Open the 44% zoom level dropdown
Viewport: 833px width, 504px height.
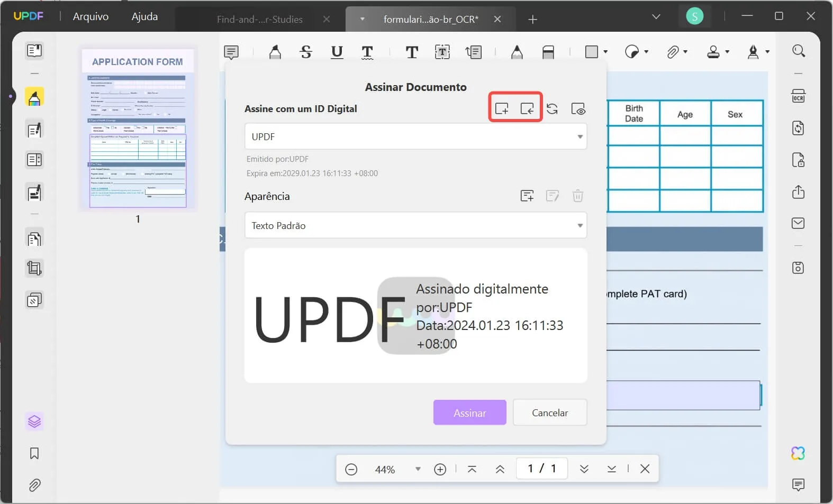[x=418, y=469]
